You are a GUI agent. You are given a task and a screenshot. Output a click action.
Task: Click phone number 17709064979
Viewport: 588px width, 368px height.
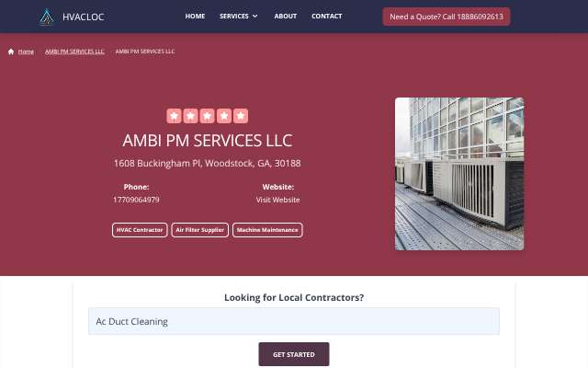[136, 200]
